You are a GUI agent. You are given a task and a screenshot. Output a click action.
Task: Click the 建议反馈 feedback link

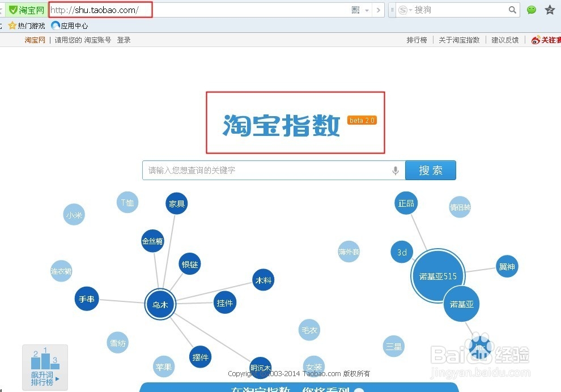(504, 40)
